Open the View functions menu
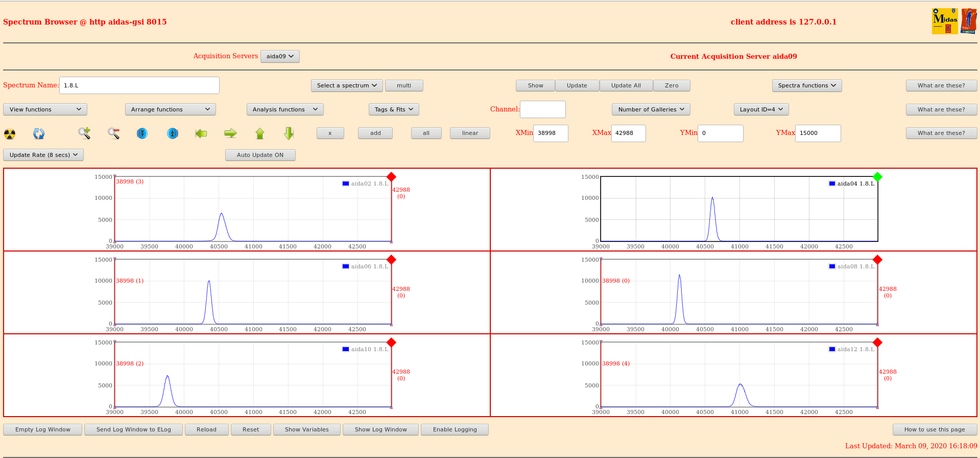 click(x=45, y=109)
